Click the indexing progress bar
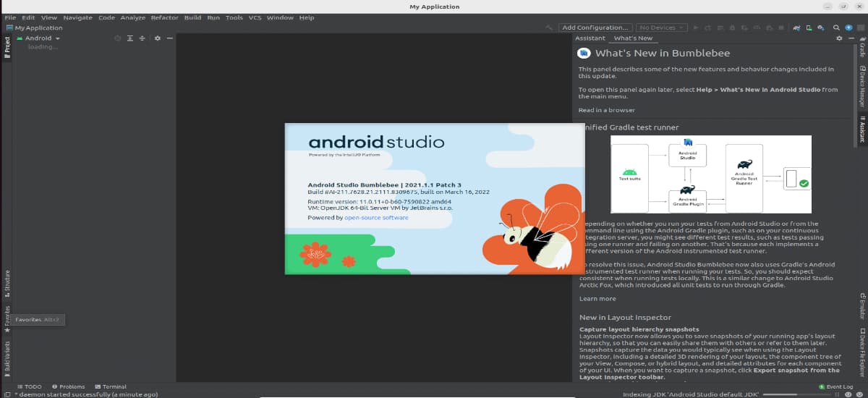Viewport: 868px width, 398px height. [x=796, y=394]
